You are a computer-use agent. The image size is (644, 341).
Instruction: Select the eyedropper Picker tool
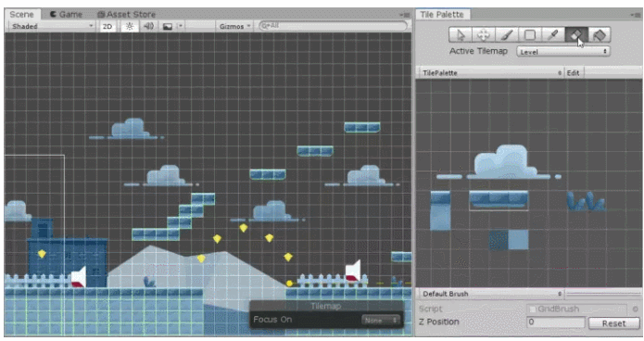click(553, 35)
